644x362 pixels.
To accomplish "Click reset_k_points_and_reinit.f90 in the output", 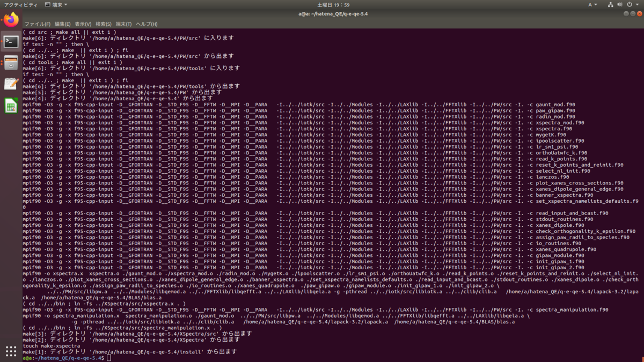I will [x=580, y=165].
